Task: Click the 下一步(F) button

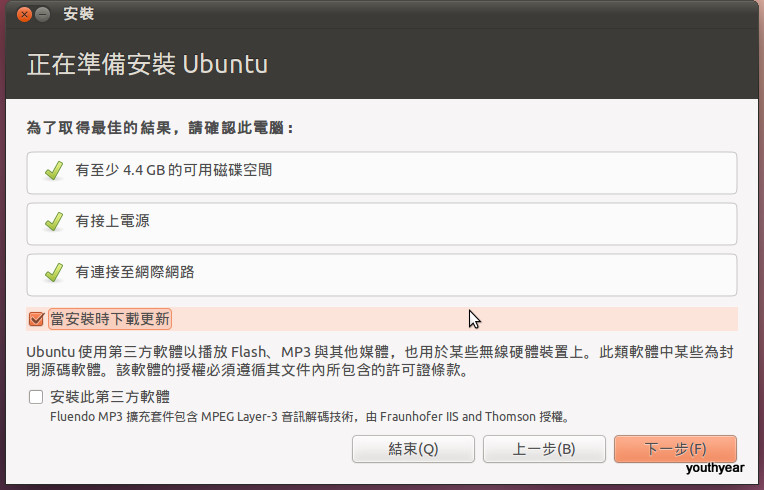Action: point(675,449)
